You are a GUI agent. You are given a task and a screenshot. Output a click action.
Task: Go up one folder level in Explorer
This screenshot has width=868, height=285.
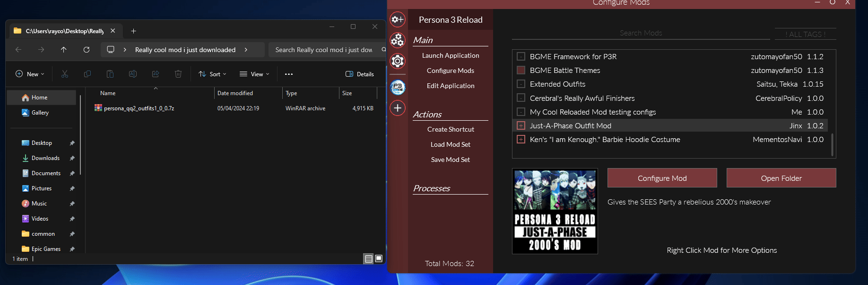pyautogui.click(x=64, y=50)
